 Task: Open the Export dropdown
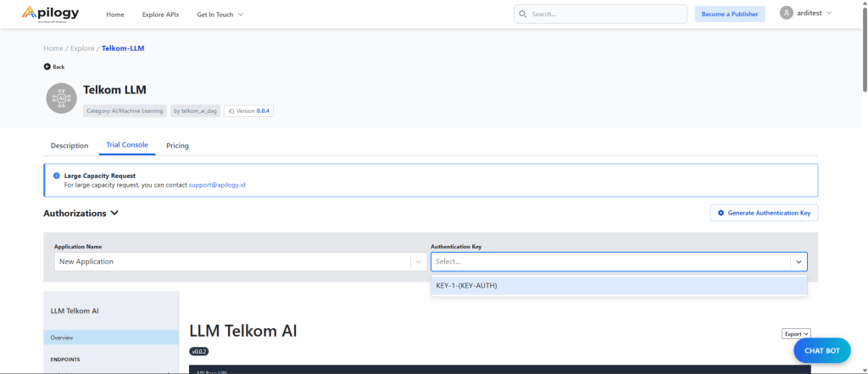[796, 334]
